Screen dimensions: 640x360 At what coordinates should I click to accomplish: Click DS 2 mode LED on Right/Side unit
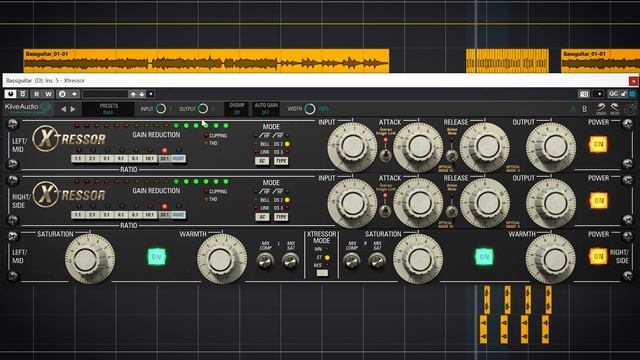pos(287,200)
